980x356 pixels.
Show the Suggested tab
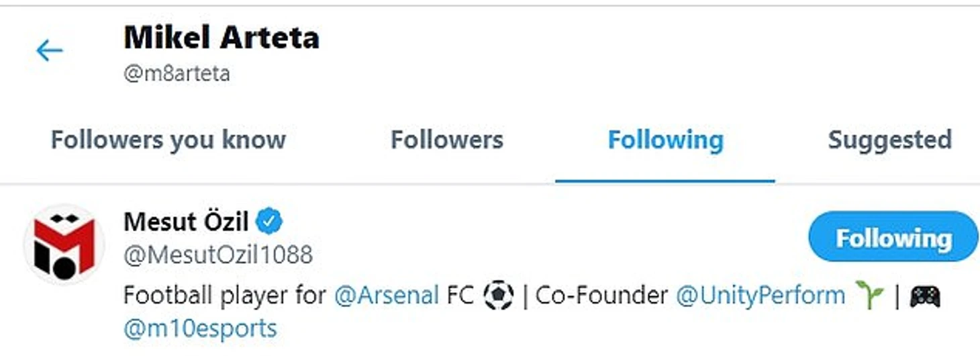coord(889,140)
